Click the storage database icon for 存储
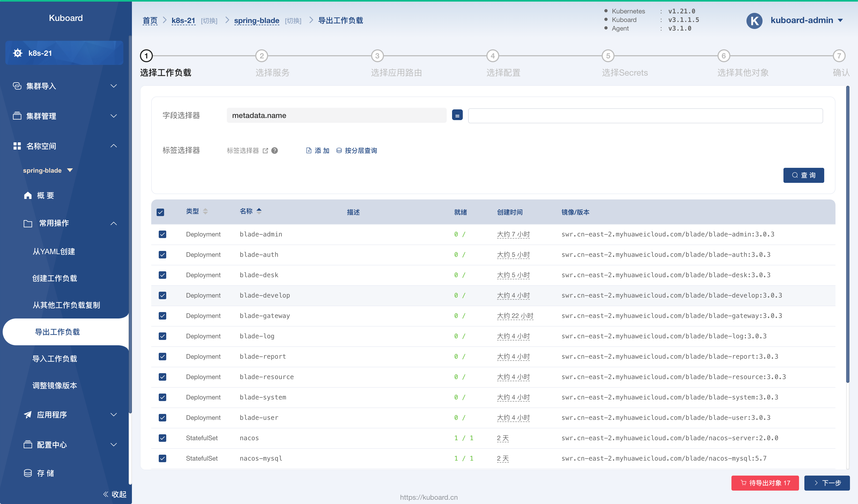858x504 pixels. coord(28,473)
